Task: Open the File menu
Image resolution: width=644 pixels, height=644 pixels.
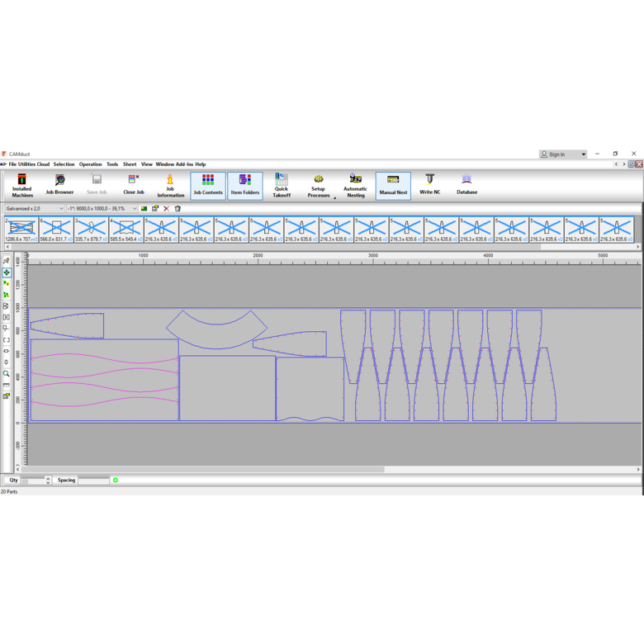Action: pyautogui.click(x=12, y=164)
